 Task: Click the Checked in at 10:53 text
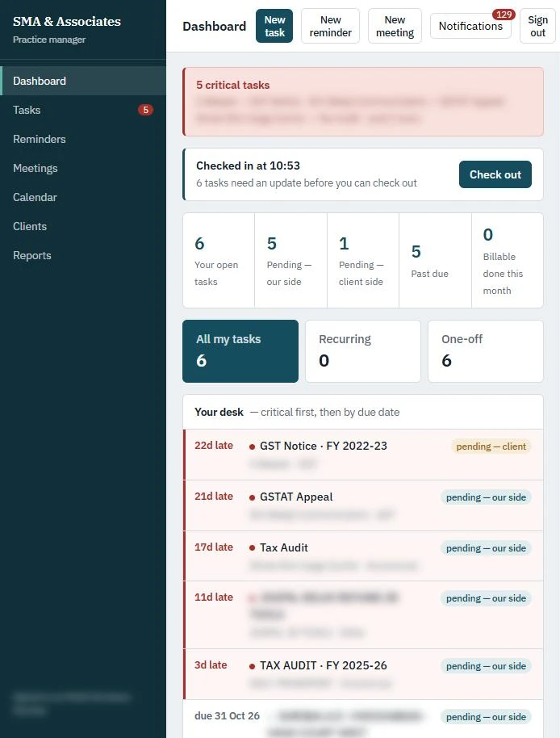point(248,166)
